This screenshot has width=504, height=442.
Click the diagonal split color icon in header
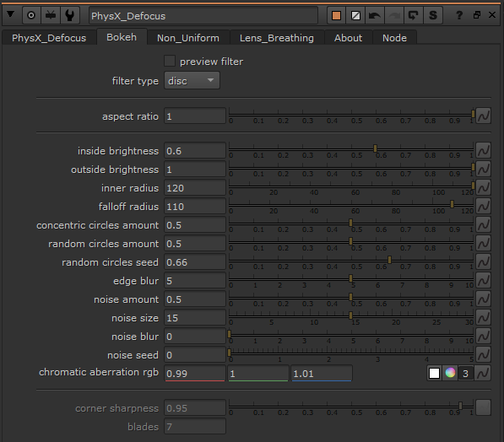tap(355, 15)
